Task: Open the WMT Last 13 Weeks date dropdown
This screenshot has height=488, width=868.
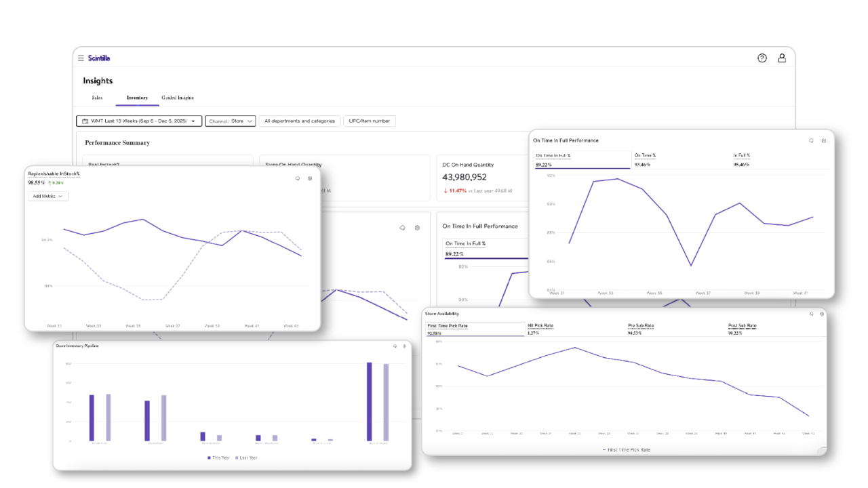Action: [139, 121]
